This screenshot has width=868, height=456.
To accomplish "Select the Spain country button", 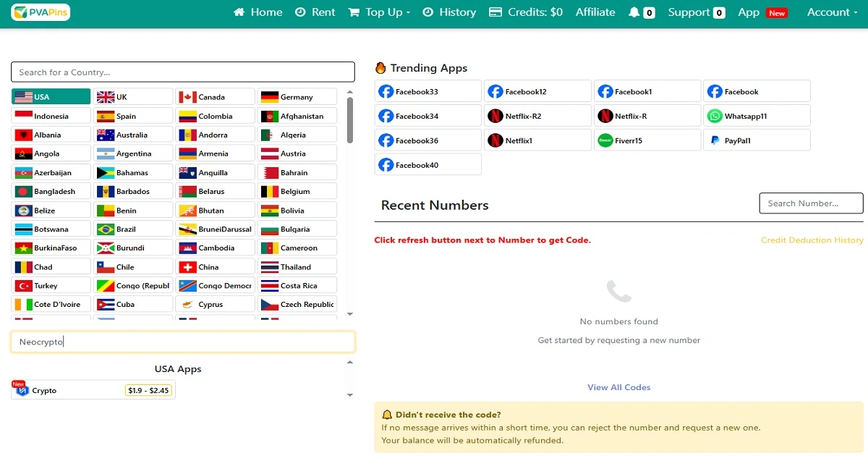I will pyautogui.click(x=133, y=116).
